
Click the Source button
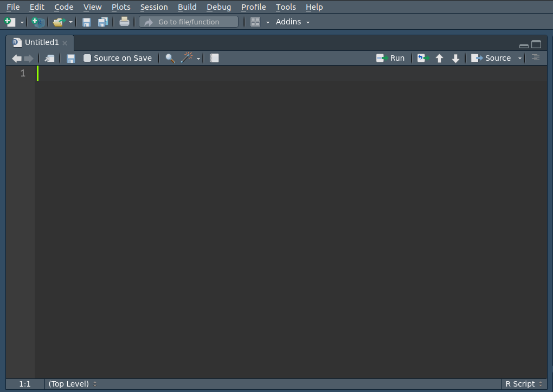492,58
